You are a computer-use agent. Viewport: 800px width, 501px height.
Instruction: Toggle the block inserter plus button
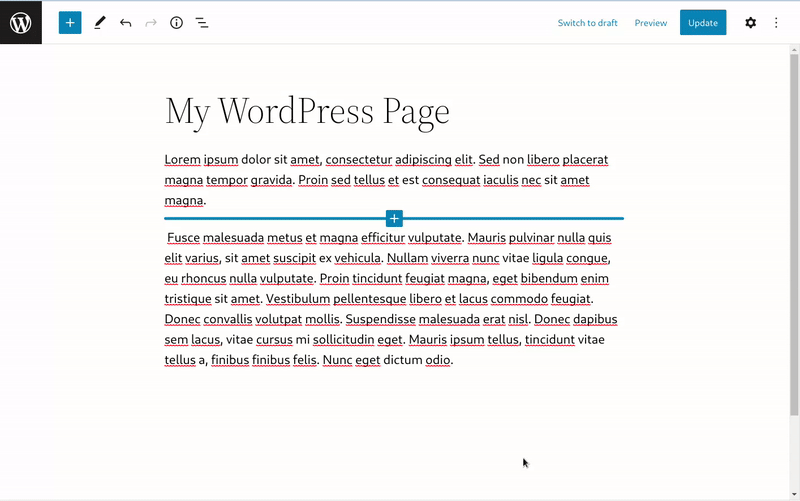70,22
